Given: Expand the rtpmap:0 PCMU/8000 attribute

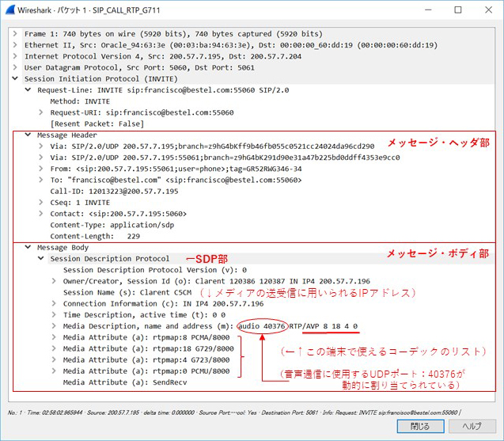Looking at the screenshot, I should [54, 371].
